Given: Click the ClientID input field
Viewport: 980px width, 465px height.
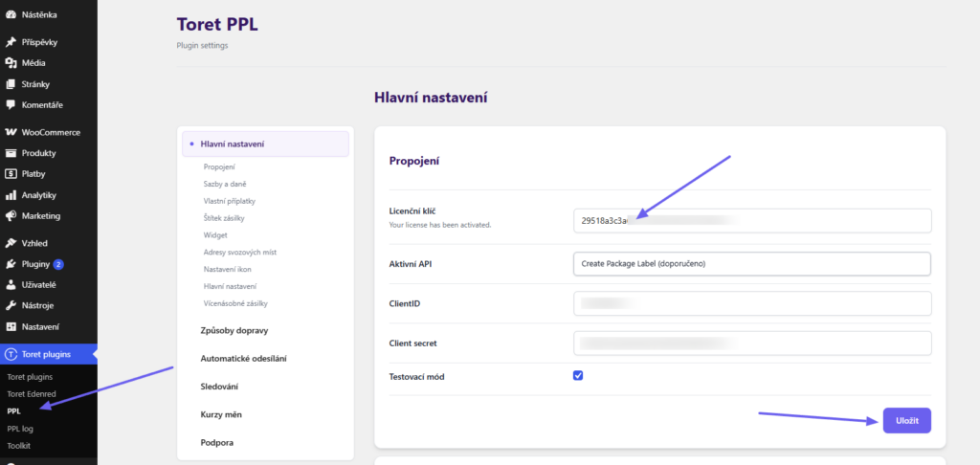Looking at the screenshot, I should coord(752,303).
